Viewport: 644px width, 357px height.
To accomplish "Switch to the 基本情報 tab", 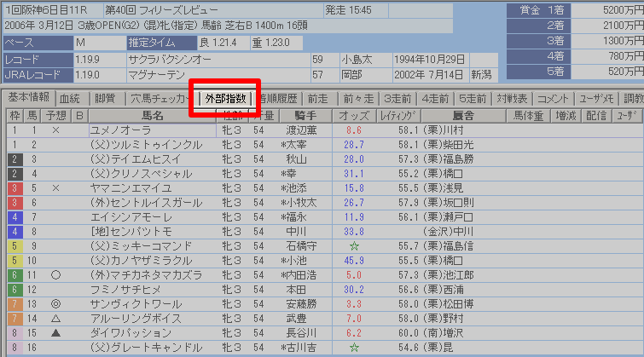I will pos(28,98).
